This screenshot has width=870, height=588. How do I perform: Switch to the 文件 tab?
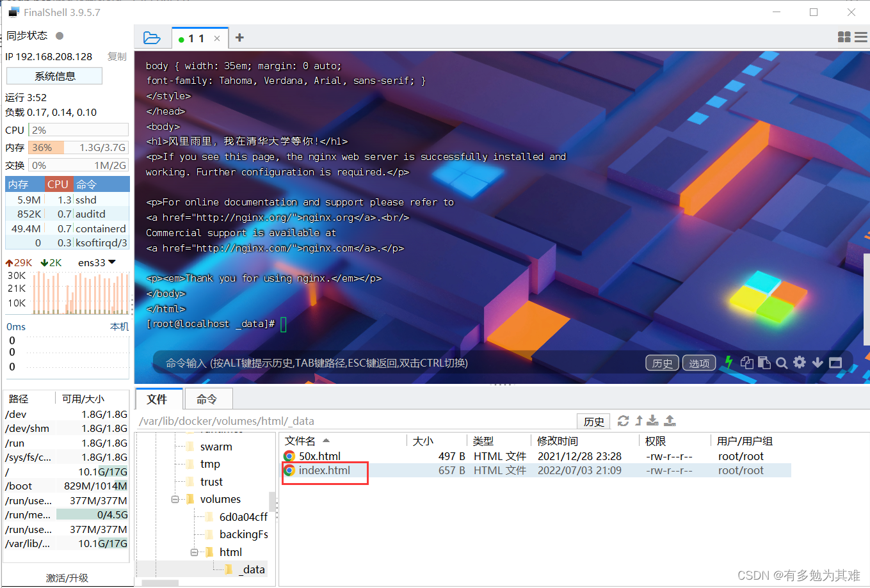[x=159, y=399]
